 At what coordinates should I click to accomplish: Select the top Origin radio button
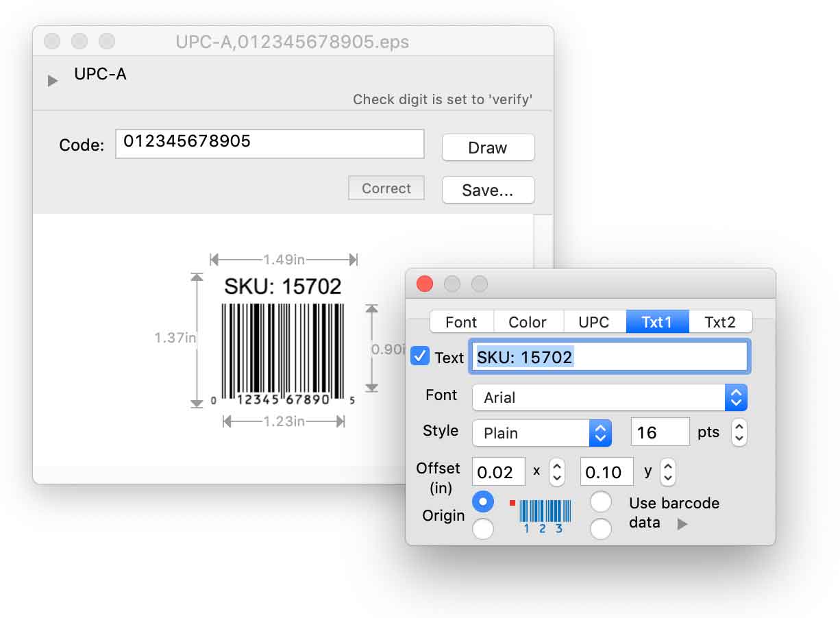coord(484,502)
